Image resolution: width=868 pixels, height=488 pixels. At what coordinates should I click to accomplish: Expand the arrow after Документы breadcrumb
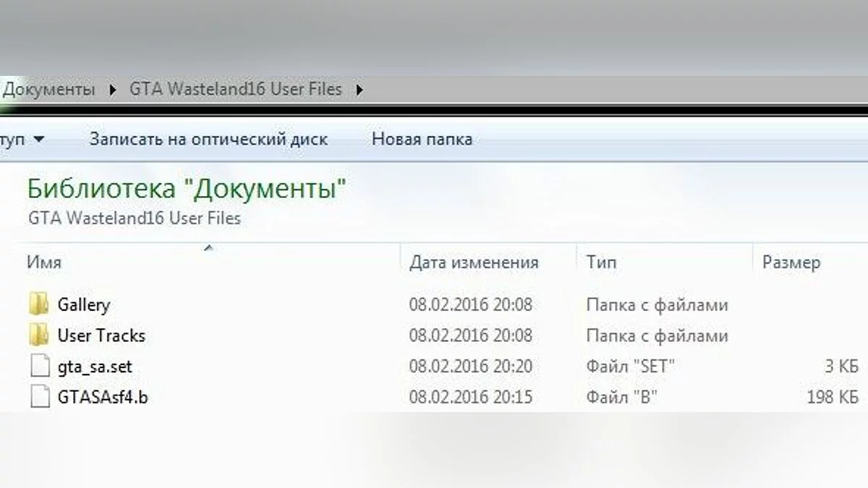coord(112,90)
